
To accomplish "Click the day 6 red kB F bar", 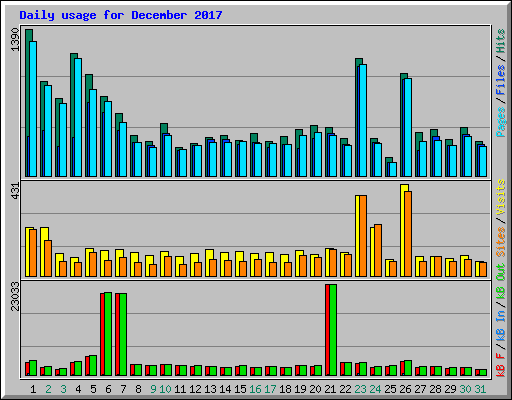I will click(x=102, y=335).
